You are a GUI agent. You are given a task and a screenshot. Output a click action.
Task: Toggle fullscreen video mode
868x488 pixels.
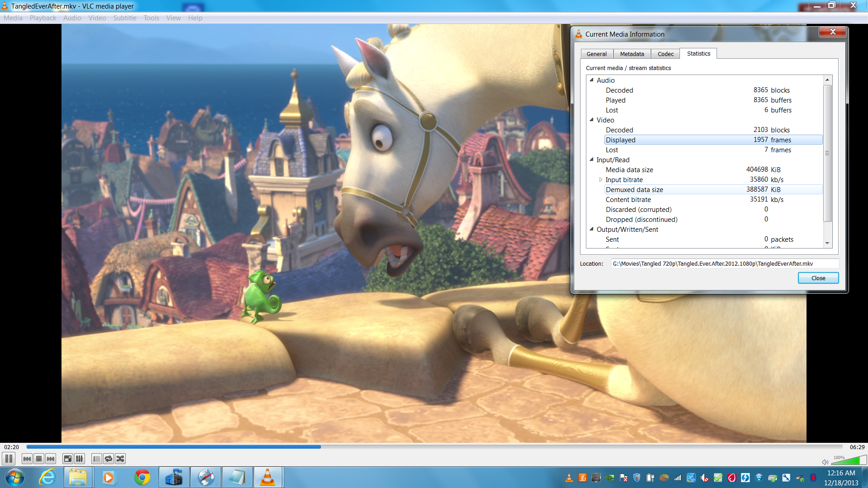pyautogui.click(x=67, y=459)
